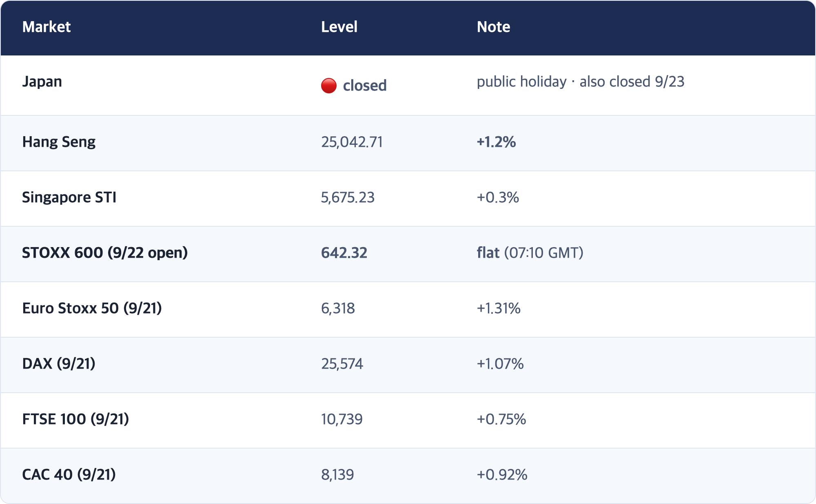Click the FTSE 100 level 10,739
816x504 pixels.
click(x=341, y=419)
